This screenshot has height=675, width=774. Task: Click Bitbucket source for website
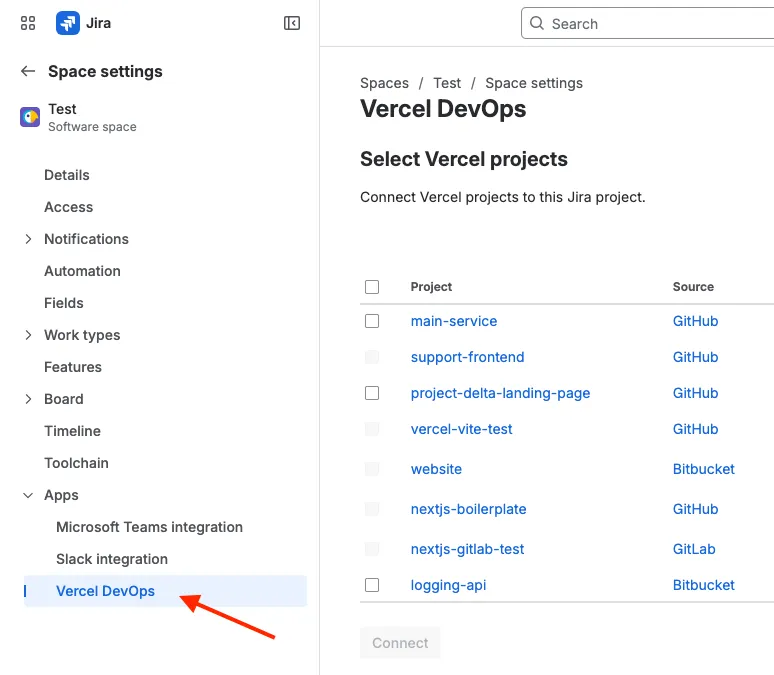[704, 469]
